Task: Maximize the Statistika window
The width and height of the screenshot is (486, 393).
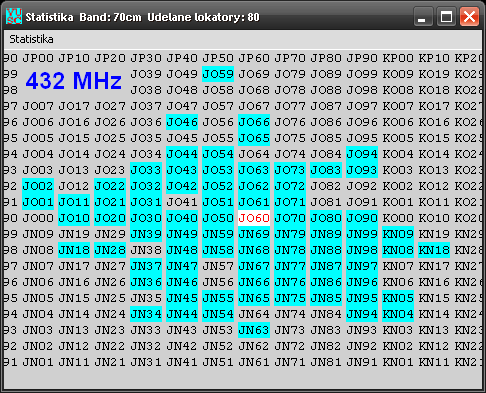Action: (x=446, y=16)
